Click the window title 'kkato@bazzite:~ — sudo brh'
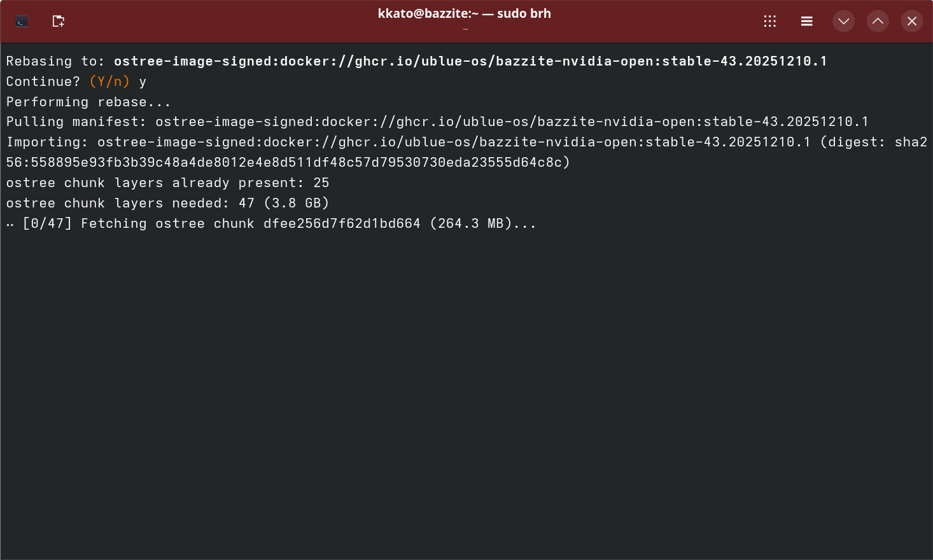Image resolution: width=933 pixels, height=560 pixels. coord(464,14)
